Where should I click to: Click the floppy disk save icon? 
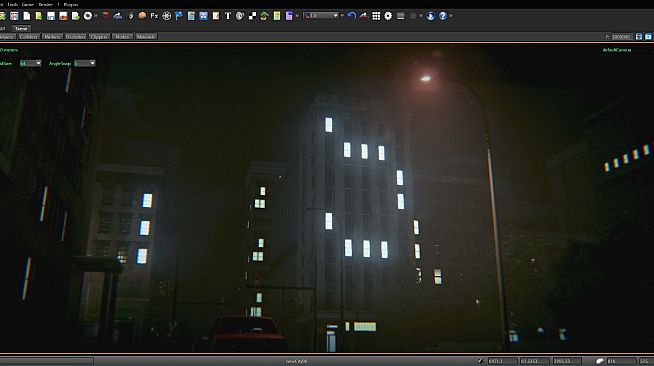[x=51, y=16]
